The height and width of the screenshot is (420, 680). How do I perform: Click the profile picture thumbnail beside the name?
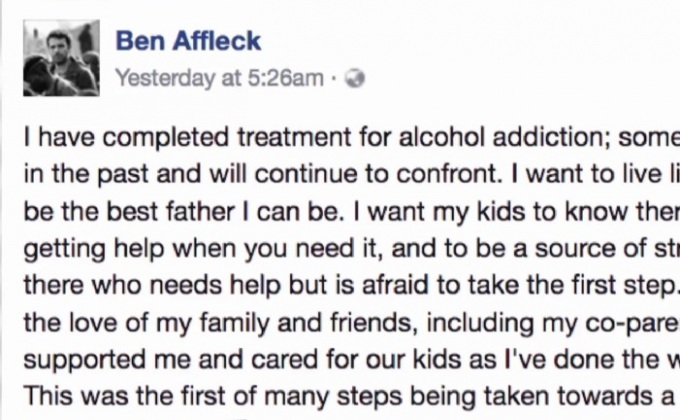point(61,57)
